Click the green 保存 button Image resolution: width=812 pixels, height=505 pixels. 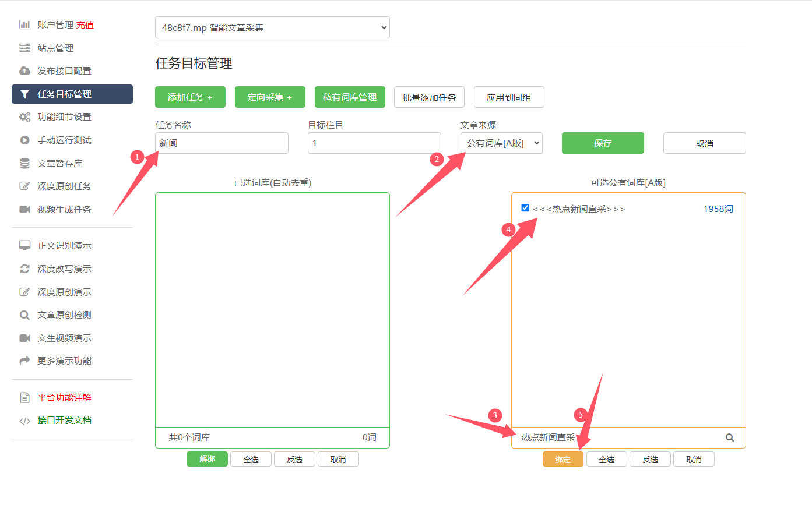tap(603, 143)
